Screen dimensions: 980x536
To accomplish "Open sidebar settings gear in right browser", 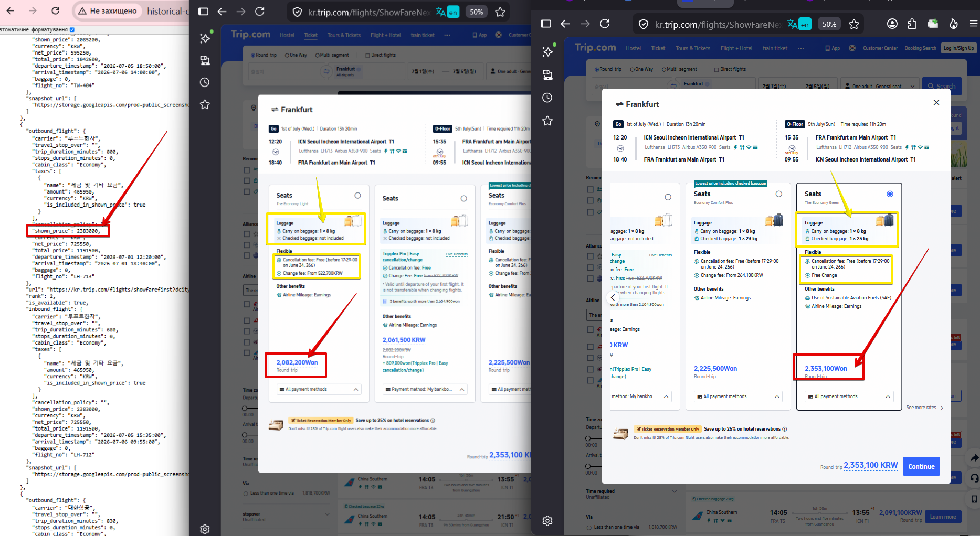I will 547,521.
